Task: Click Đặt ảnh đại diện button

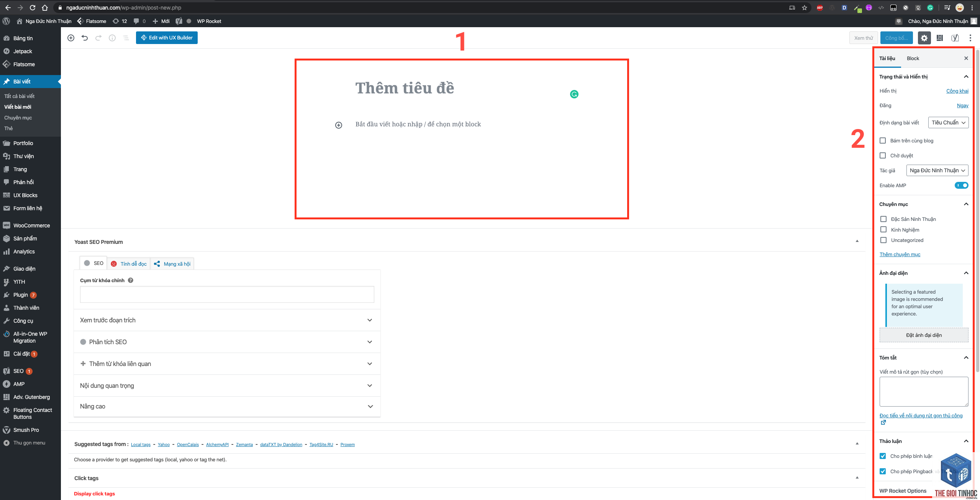Action: coord(924,335)
